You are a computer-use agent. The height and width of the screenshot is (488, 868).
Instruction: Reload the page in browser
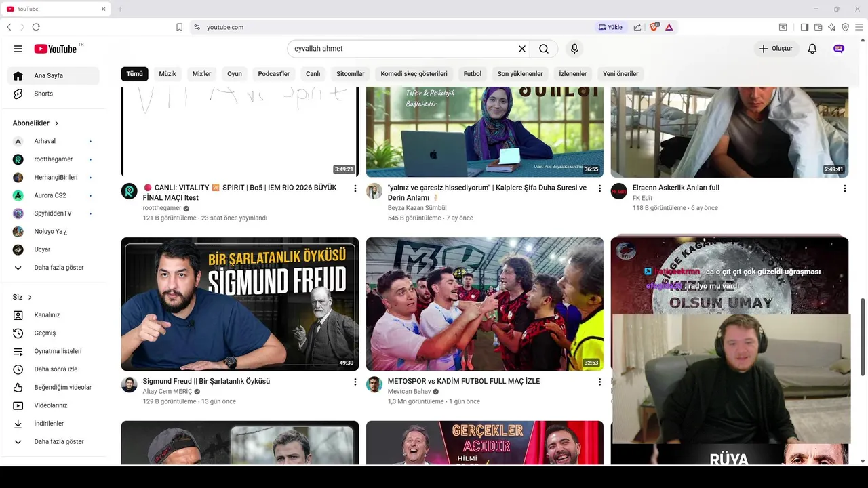36,27
